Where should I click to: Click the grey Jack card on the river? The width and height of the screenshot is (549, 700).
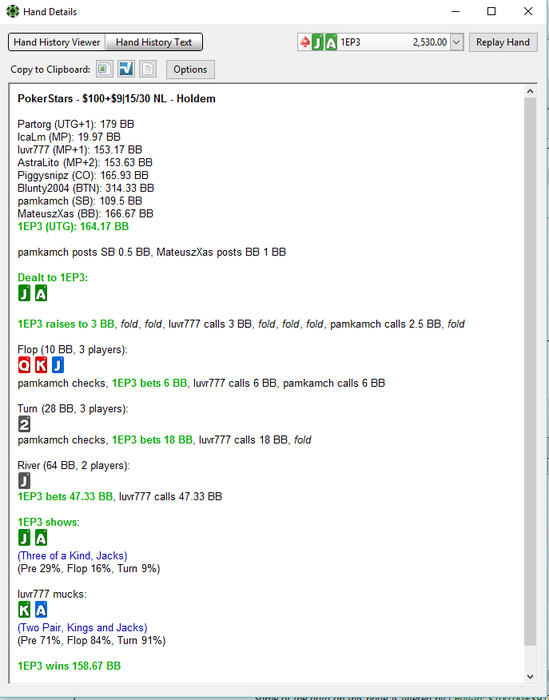coord(24,481)
